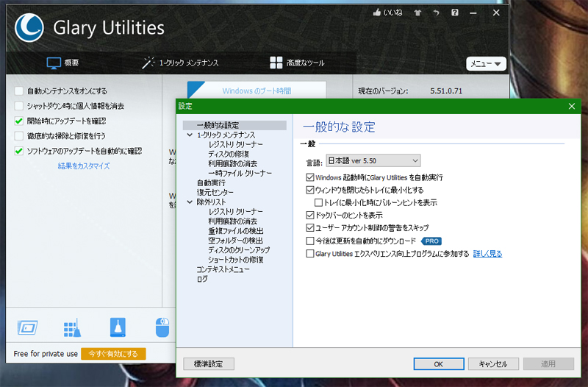
Task: Collapse the 除外リスト tree node
Action: click(x=190, y=202)
